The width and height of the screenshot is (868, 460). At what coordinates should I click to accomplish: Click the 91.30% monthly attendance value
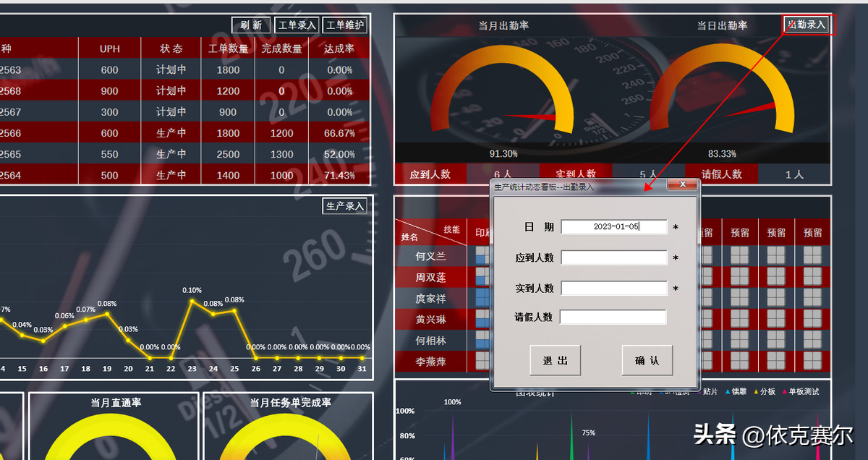click(503, 153)
